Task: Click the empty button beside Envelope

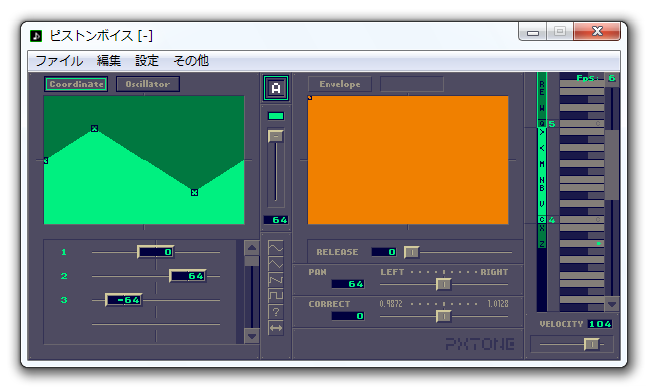Action: (x=412, y=84)
